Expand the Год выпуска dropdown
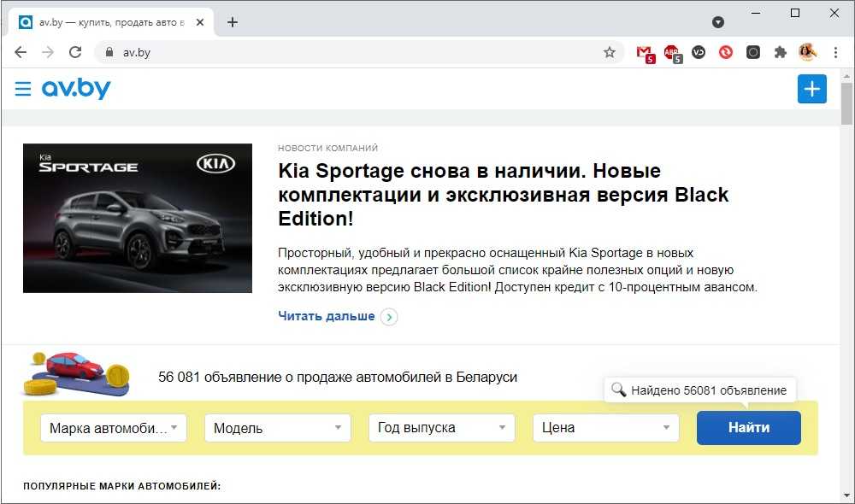Image resolution: width=855 pixels, height=504 pixels. pos(441,428)
